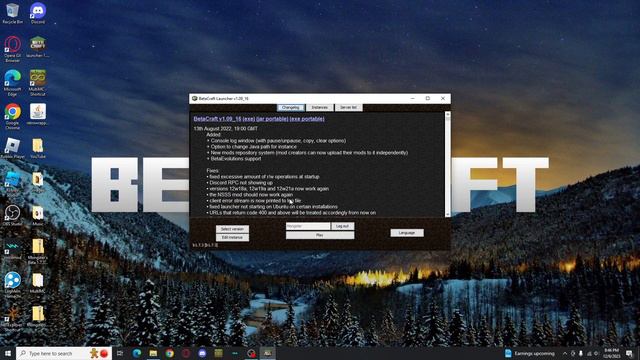Image resolution: width=640 pixels, height=360 pixels.
Task: Click the 'NSSS mod should now work again' line
Action: (251, 195)
